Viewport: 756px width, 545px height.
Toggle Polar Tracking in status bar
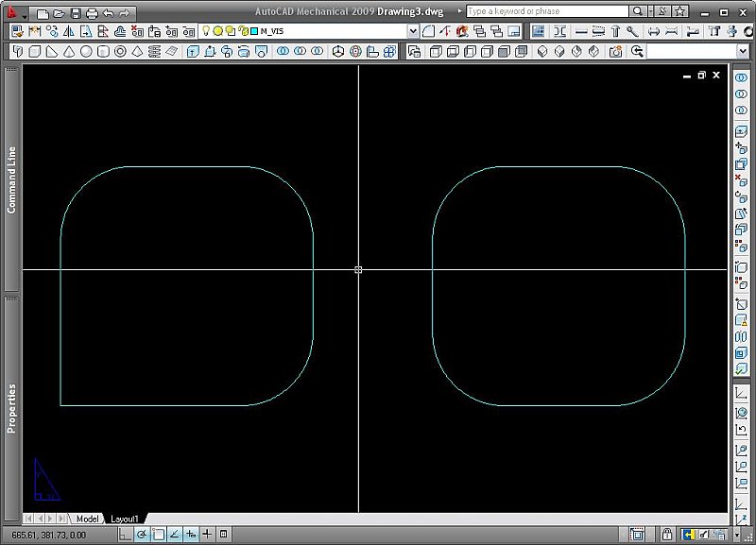pyautogui.click(x=141, y=534)
